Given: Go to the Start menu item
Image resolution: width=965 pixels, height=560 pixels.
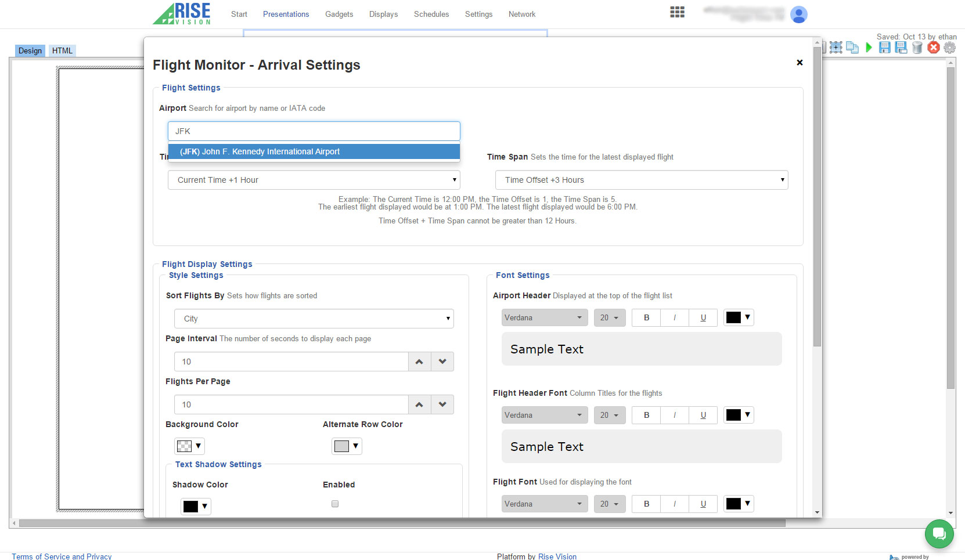Looking at the screenshot, I should [239, 14].
